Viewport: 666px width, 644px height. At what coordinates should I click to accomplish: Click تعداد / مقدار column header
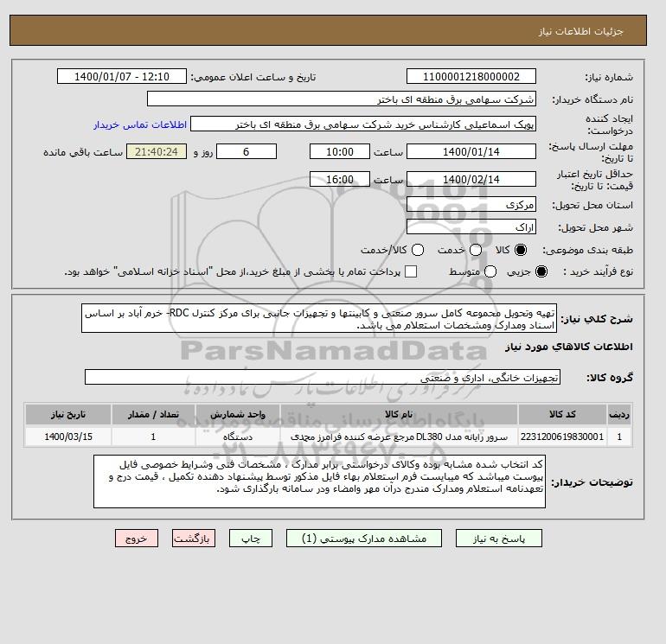pyautogui.click(x=153, y=414)
